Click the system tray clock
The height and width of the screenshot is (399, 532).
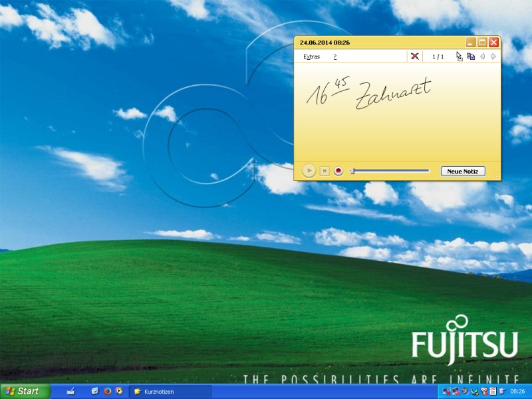click(517, 392)
